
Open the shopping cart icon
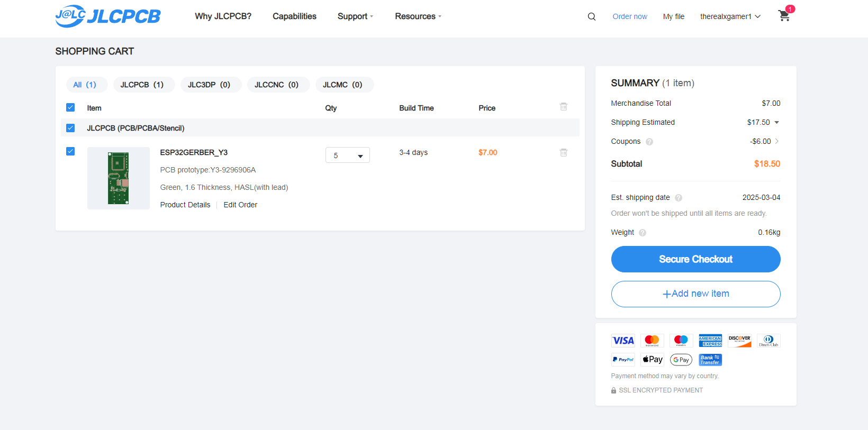point(784,16)
